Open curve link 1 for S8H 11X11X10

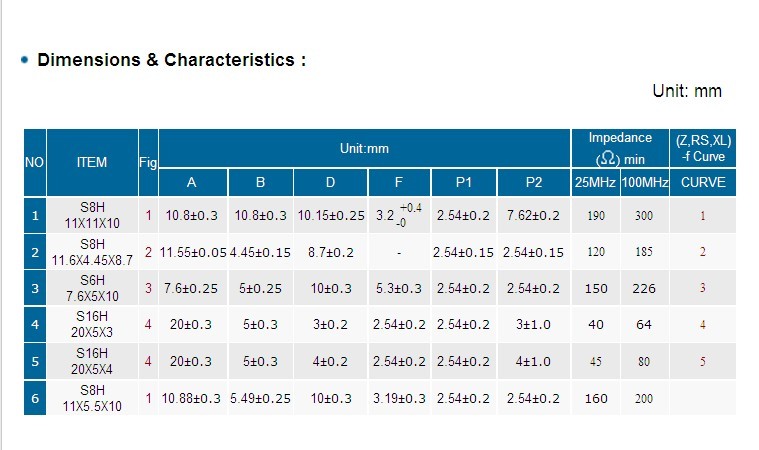(x=702, y=216)
